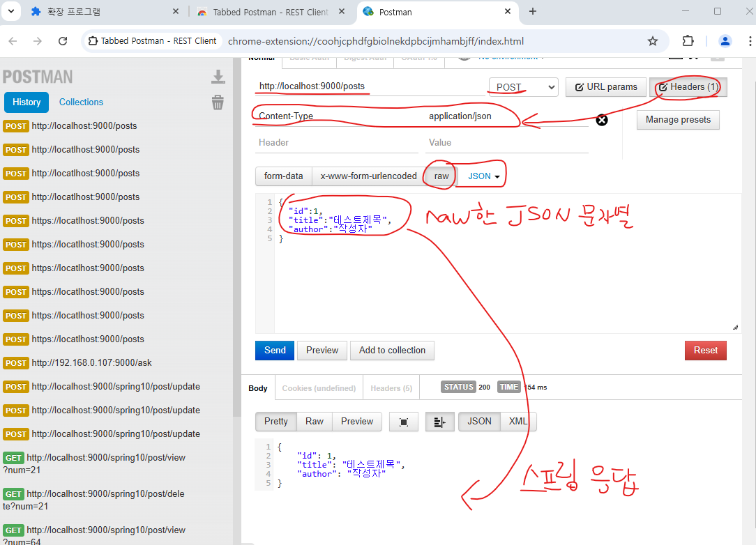Open a new browser tab with plus
The height and width of the screenshot is (545, 756).
tap(533, 12)
